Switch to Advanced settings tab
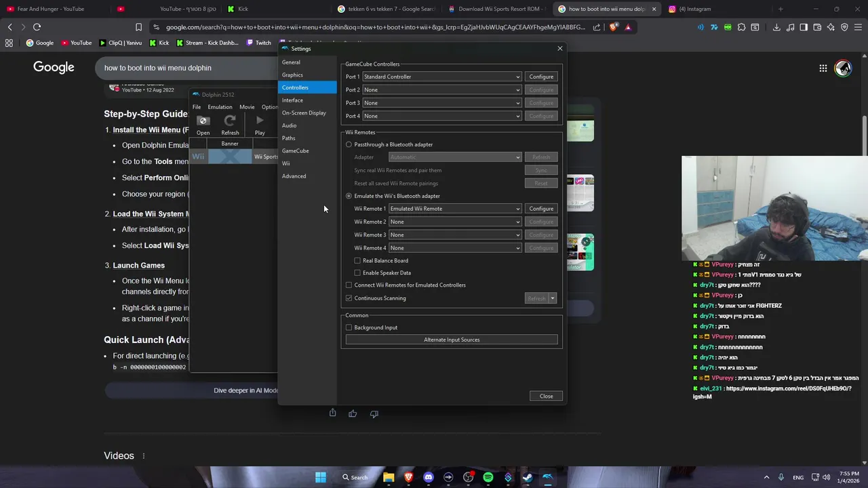 (x=307, y=176)
